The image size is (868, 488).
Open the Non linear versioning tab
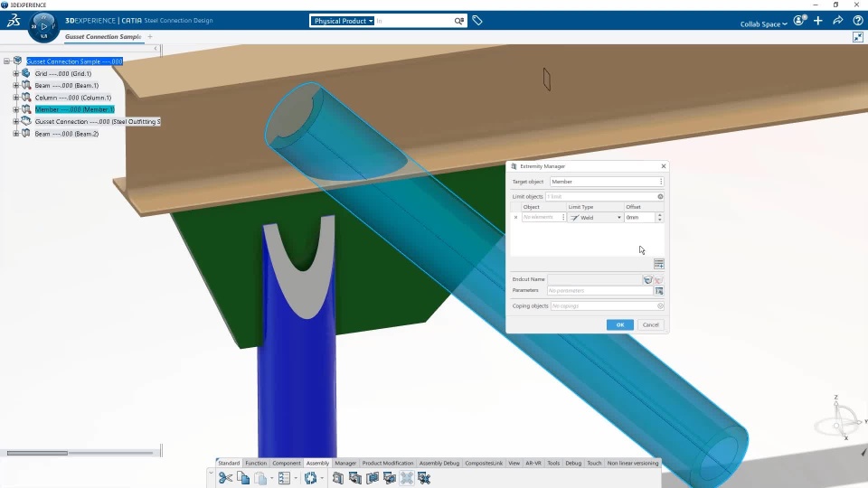tap(633, 463)
